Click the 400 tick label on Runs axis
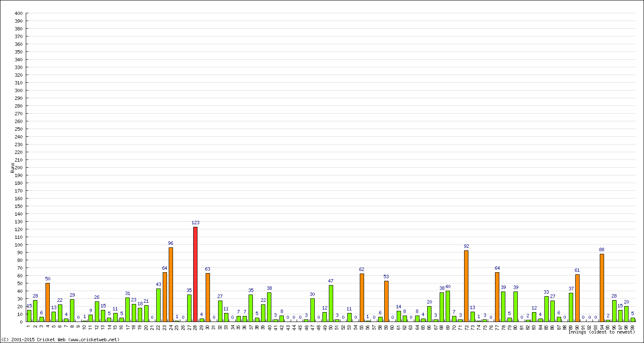Screen dimensions: 644x343 18,13
